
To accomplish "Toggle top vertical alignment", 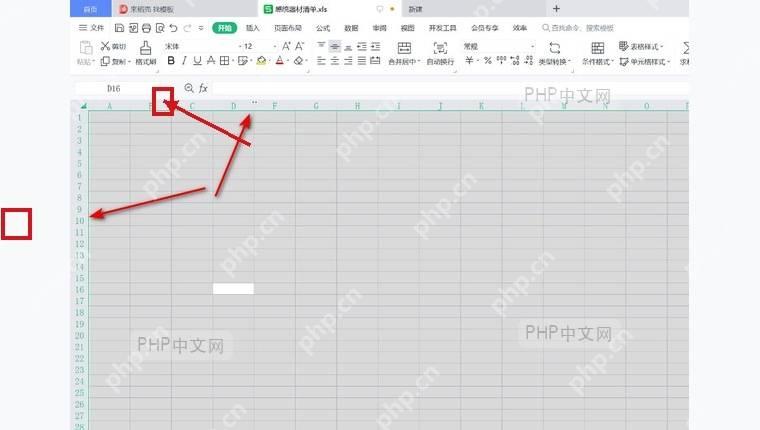I will click(x=321, y=46).
